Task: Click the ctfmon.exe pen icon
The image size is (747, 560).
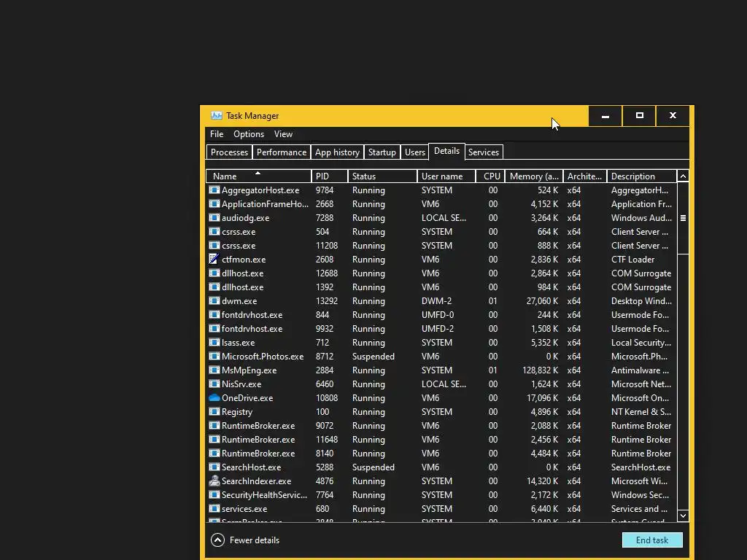Action: (x=214, y=259)
